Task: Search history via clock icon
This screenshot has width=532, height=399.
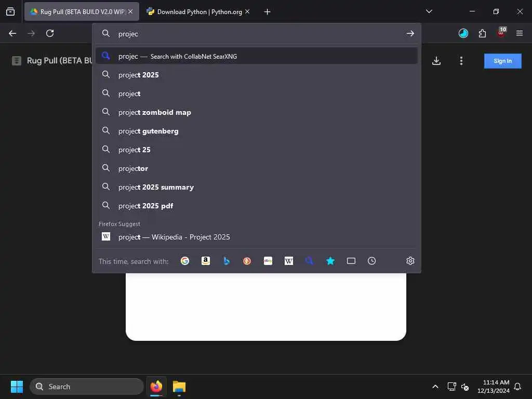Action: (x=372, y=261)
